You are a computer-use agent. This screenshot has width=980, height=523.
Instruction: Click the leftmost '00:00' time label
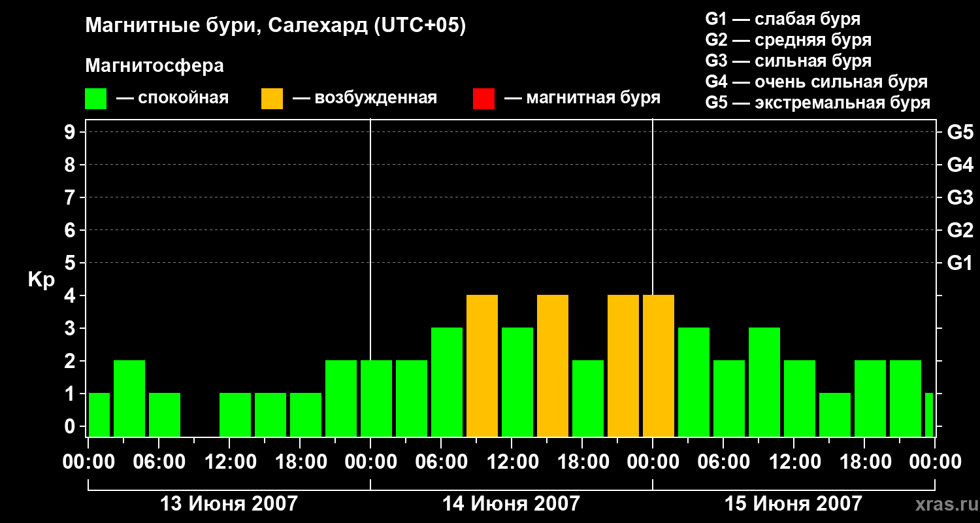88,462
